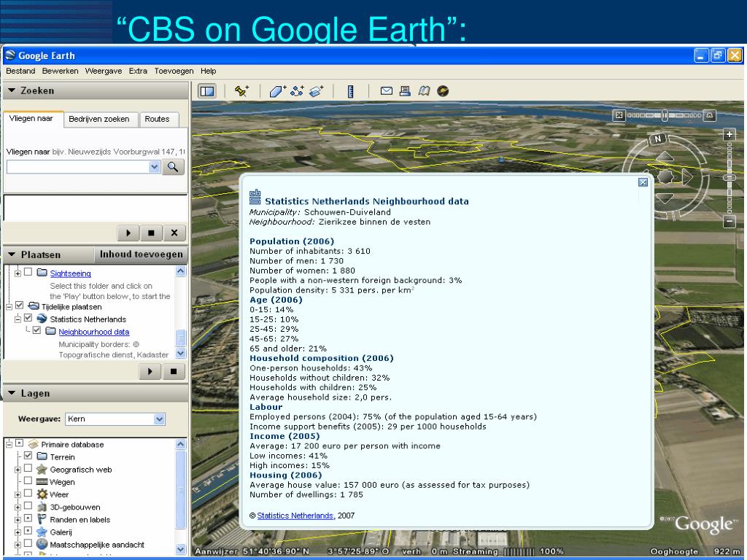Add a path from the toolbar
This screenshot has height=560, width=747.
point(298,90)
